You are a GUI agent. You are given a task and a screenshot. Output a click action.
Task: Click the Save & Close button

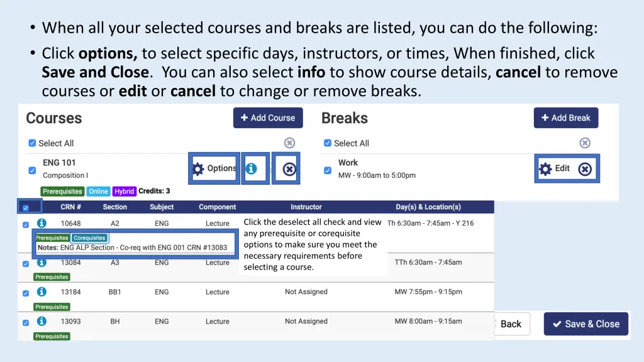[586, 324]
